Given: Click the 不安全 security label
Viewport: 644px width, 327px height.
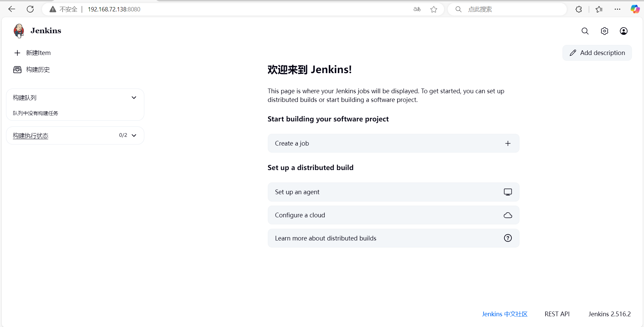Looking at the screenshot, I should click(68, 9).
